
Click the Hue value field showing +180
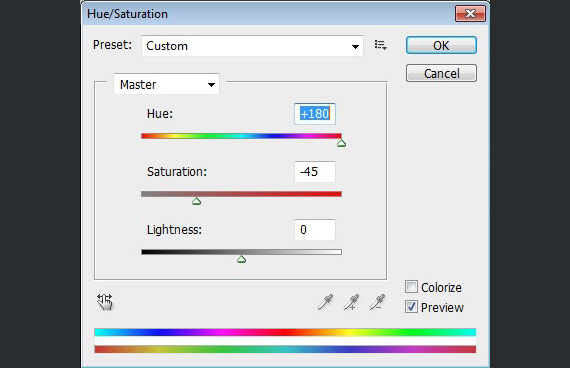pyautogui.click(x=315, y=114)
